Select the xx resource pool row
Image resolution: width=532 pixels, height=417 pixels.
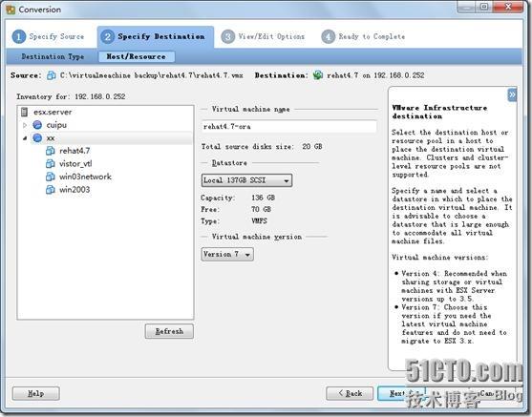coord(112,137)
